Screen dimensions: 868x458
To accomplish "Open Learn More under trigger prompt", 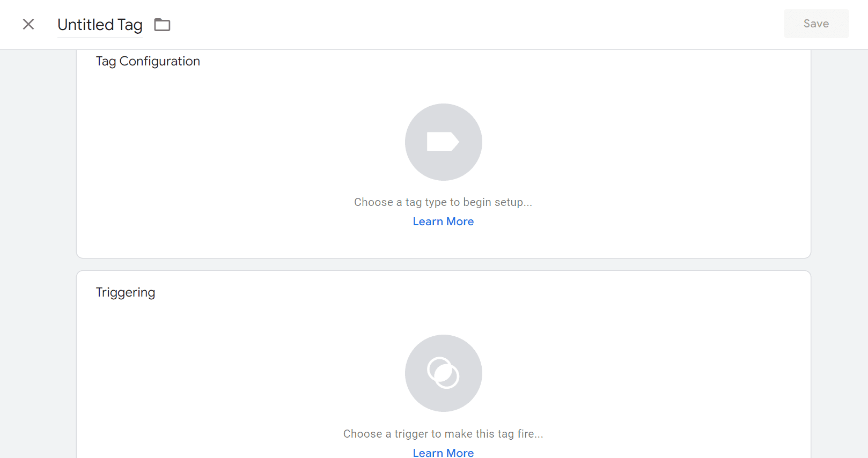I will coord(443,452).
